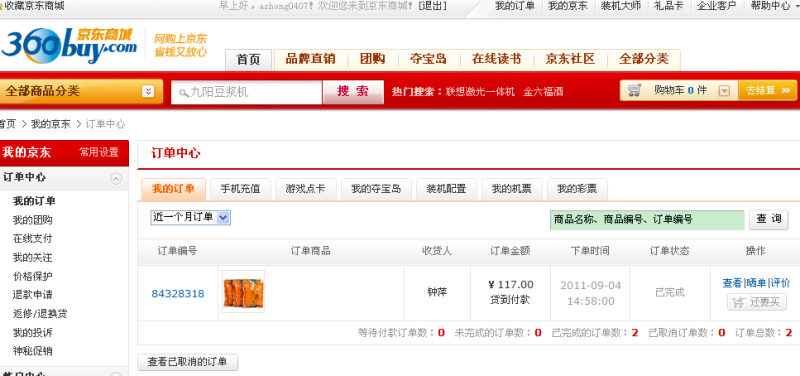
Task: Click 我的京东 in breadcrumb
Action: click(51, 124)
